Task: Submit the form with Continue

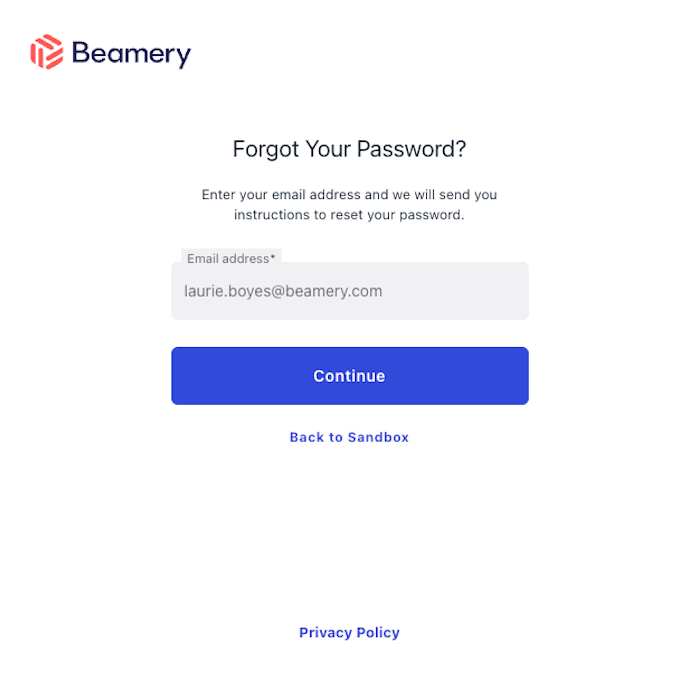Action: tap(349, 376)
